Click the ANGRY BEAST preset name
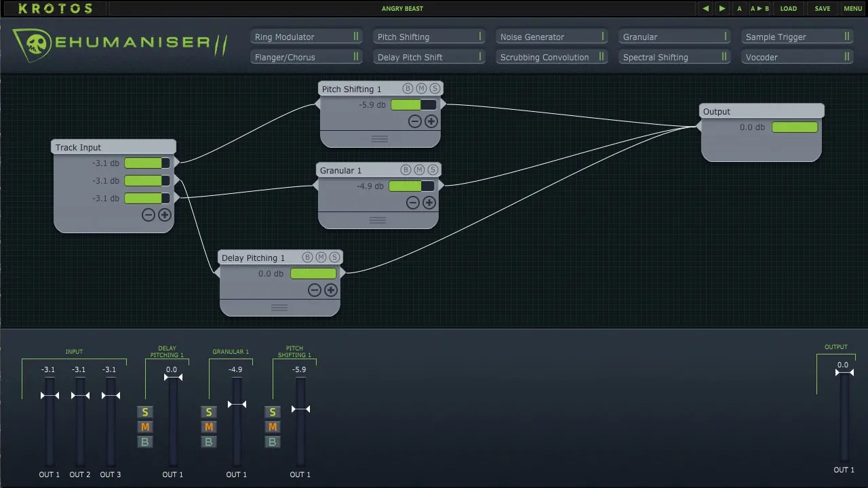The height and width of the screenshot is (488, 868). [402, 9]
